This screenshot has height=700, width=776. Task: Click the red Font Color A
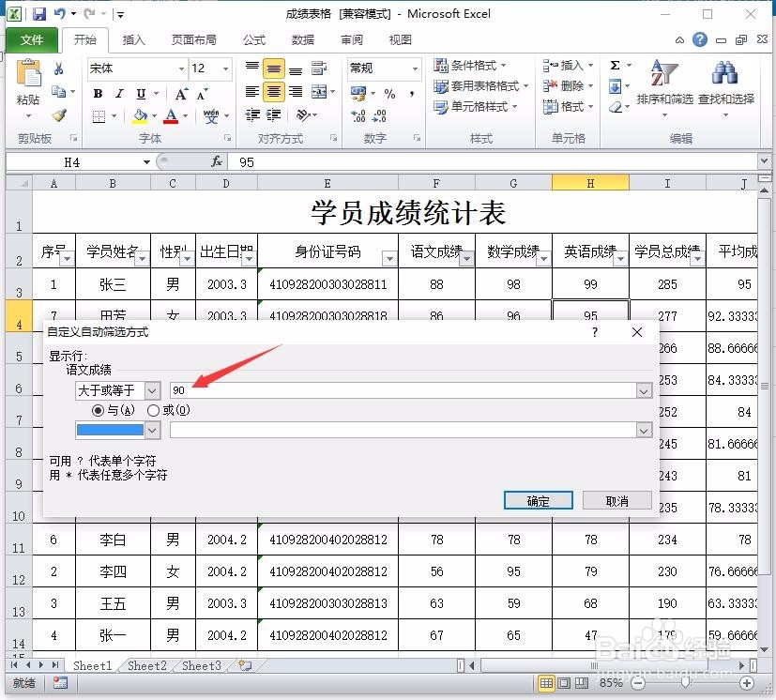pos(171,116)
